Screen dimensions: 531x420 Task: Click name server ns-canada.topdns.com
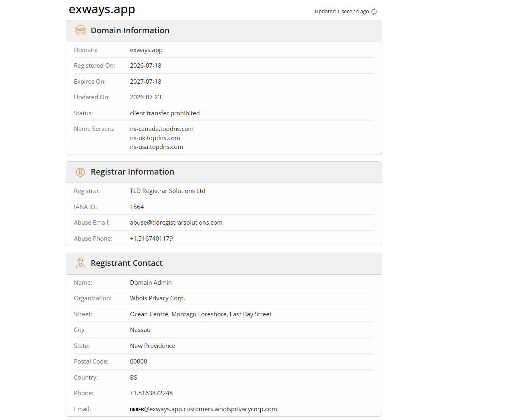(162, 129)
